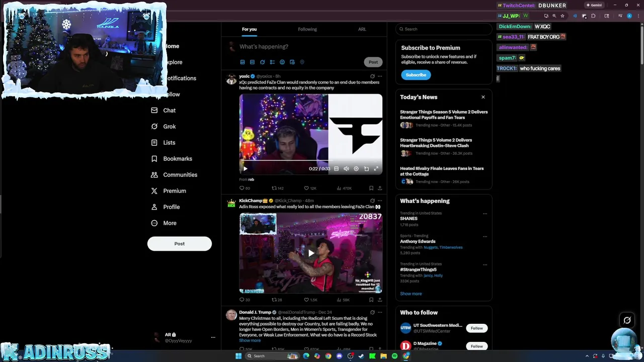The width and height of the screenshot is (644, 362).
Task: Open Spotify from the taskbar
Action: tap(394, 356)
